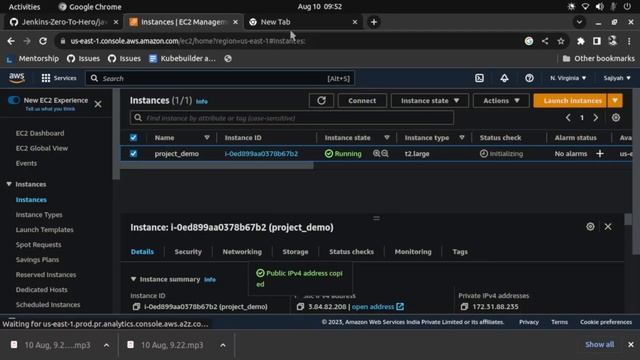This screenshot has height=360, width=640.
Task: Copy the Instance ID in the summary
Action: [136, 307]
